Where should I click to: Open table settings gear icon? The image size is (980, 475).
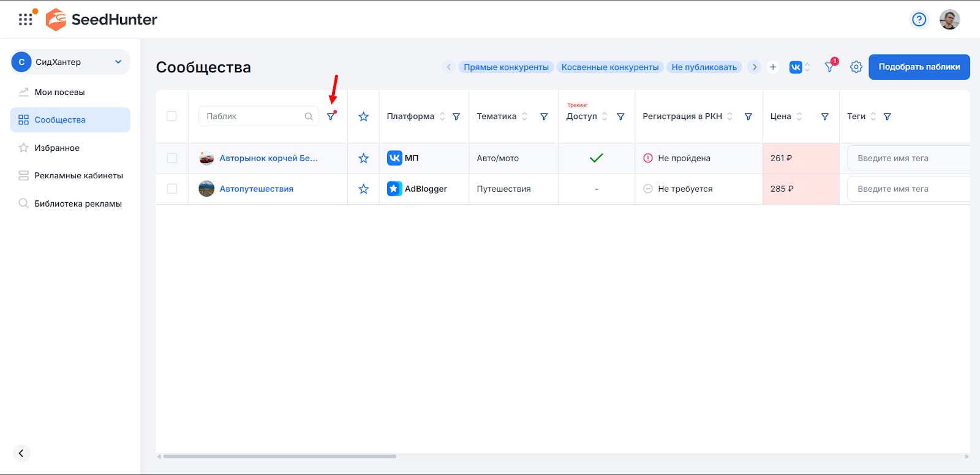(856, 67)
